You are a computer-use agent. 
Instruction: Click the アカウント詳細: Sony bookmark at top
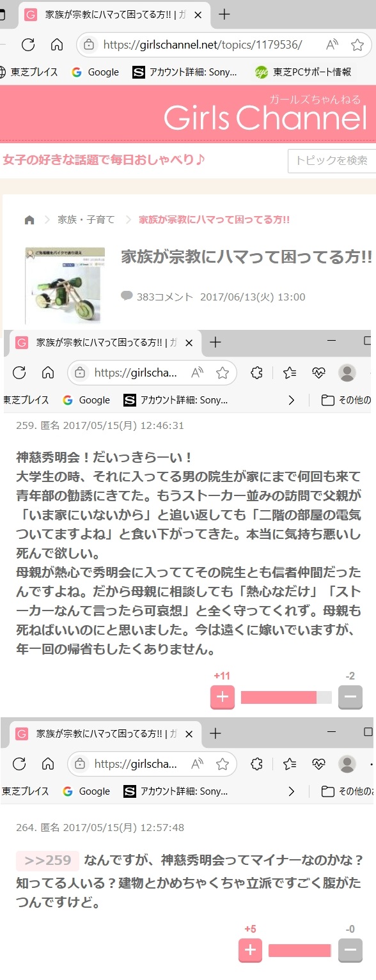(x=185, y=72)
